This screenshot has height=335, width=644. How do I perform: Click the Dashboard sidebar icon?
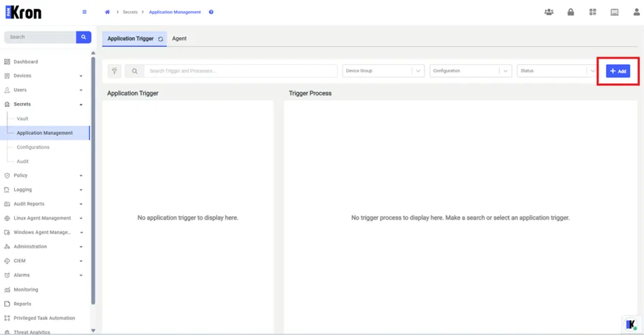point(7,61)
